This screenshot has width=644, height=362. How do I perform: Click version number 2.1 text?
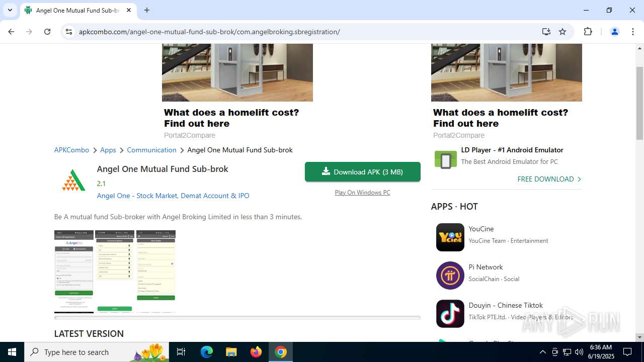(x=101, y=184)
